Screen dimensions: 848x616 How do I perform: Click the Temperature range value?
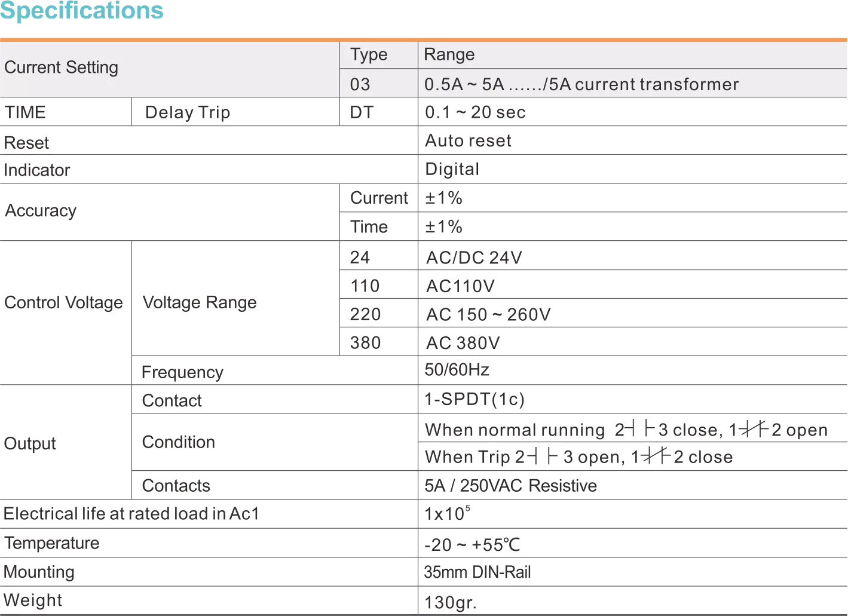click(472, 544)
